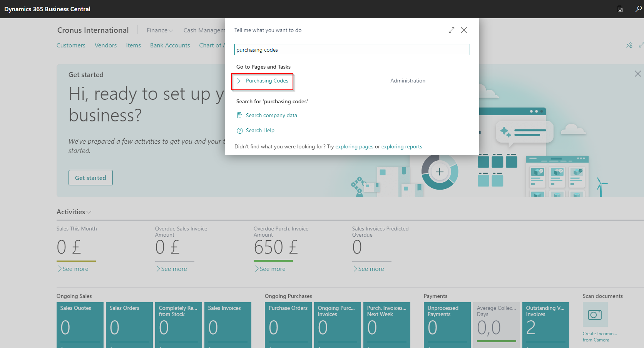Image resolution: width=644 pixels, height=348 pixels.
Task: Open the Bank Accounts navigation link
Action: pos(170,45)
